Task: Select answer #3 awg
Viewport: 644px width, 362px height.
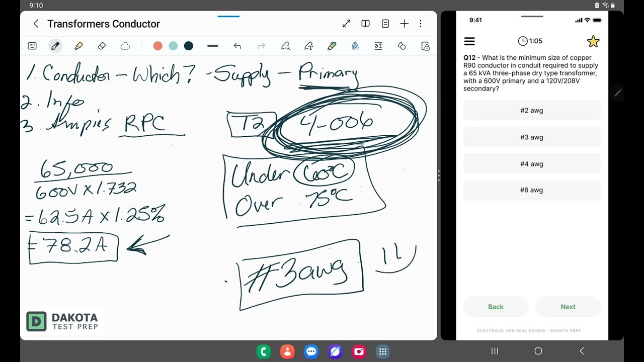Action: coord(532,137)
